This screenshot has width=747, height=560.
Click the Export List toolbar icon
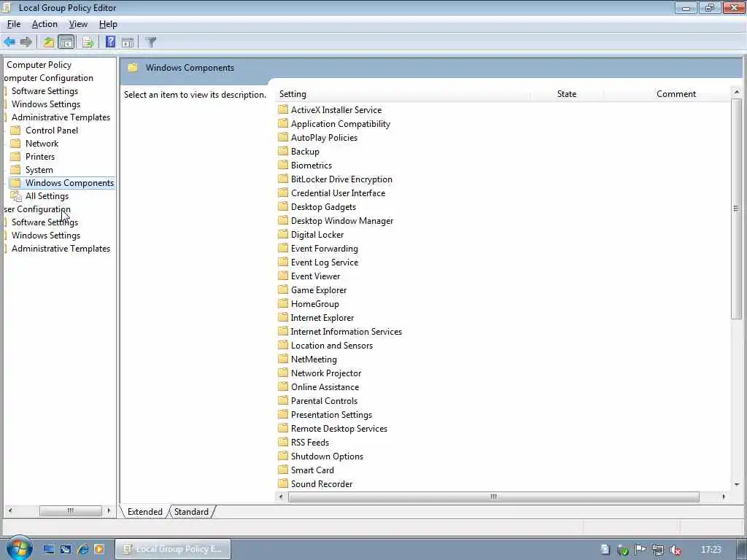pyautogui.click(x=88, y=42)
